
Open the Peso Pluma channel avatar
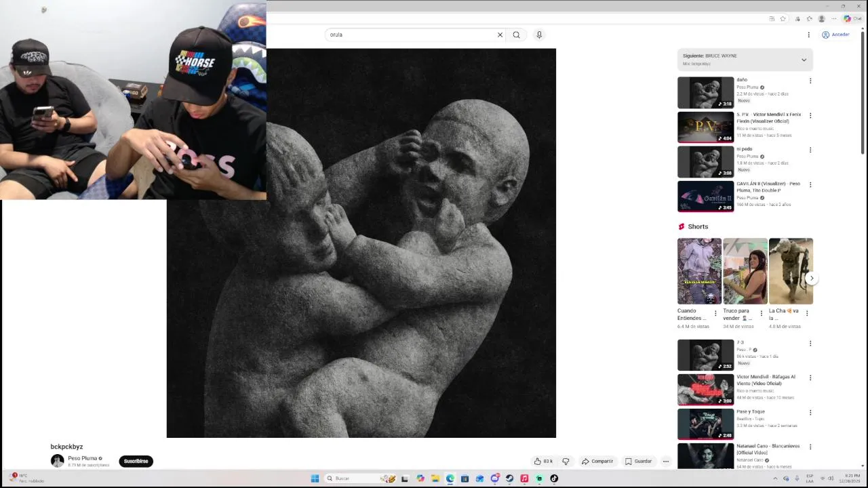tap(57, 461)
